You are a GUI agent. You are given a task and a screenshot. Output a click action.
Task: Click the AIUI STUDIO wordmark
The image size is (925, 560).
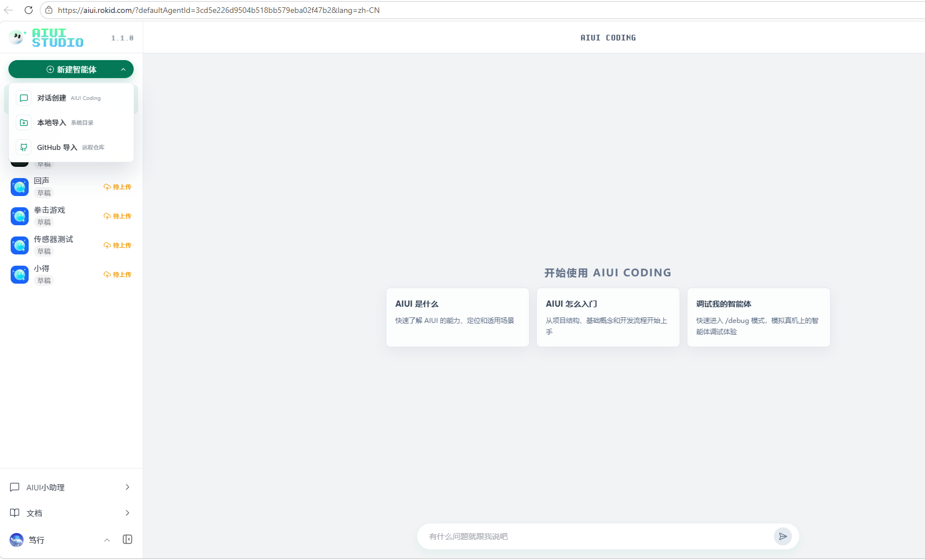pyautogui.click(x=58, y=38)
